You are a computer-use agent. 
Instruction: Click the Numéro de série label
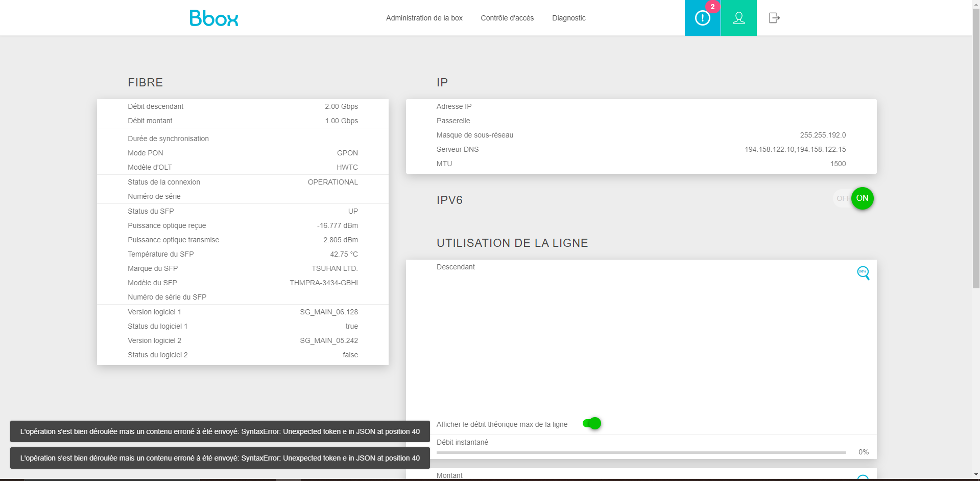click(154, 196)
